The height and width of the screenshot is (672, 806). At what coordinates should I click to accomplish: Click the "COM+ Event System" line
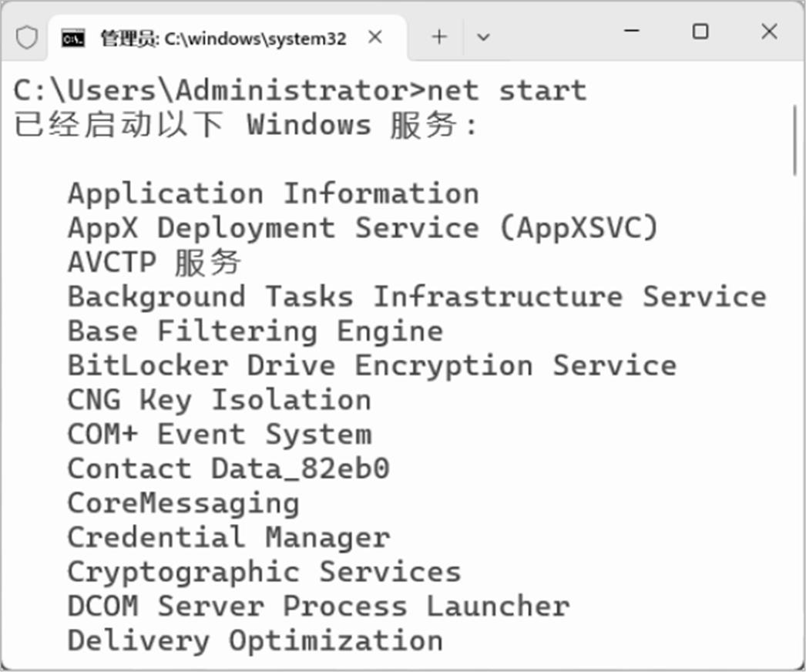point(219,434)
